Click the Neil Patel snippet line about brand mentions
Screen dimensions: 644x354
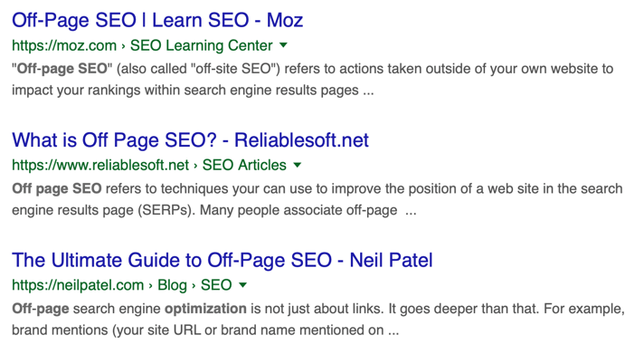[x=205, y=330]
